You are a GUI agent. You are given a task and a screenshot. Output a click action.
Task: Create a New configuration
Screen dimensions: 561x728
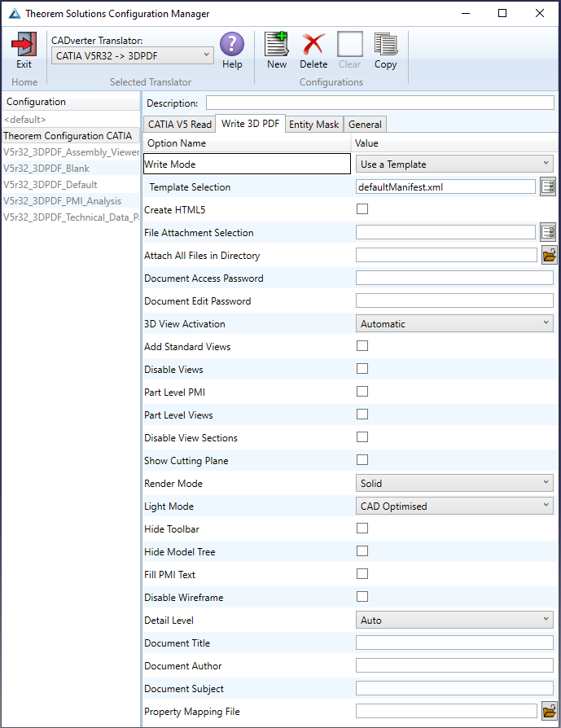277,44
